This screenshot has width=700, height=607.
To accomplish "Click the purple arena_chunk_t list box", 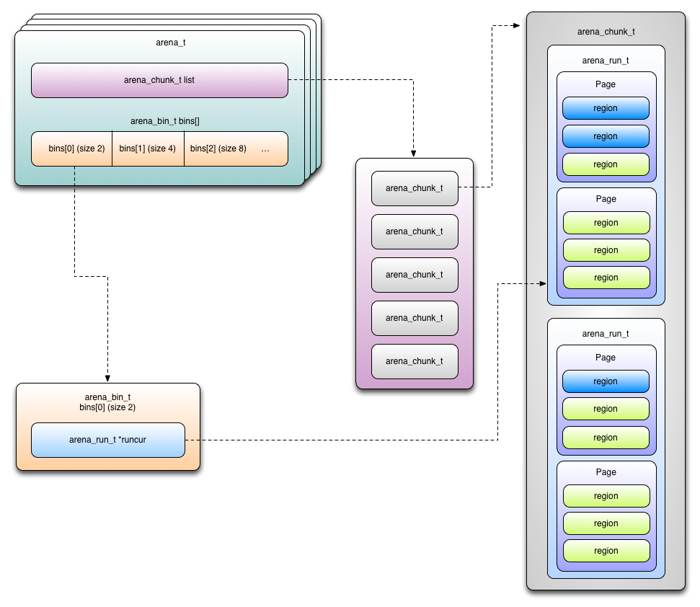I will (x=159, y=80).
